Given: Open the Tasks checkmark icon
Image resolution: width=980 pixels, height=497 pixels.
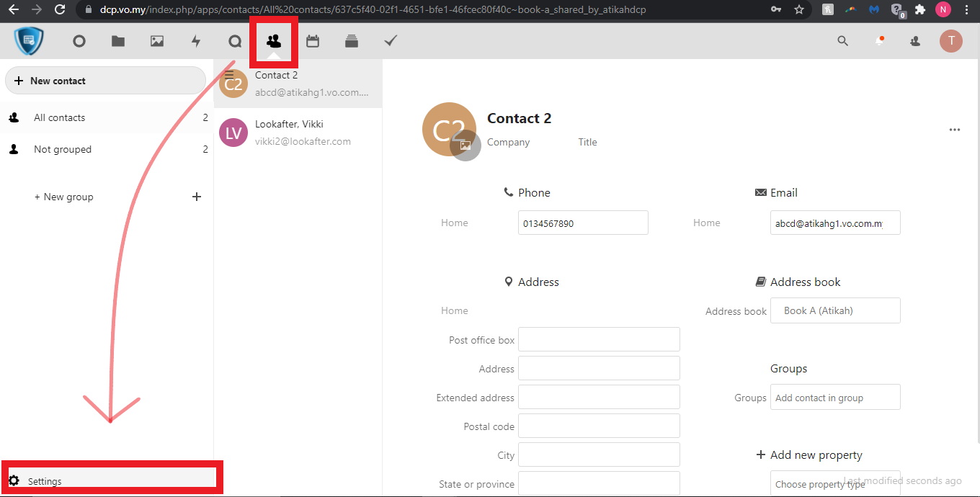Looking at the screenshot, I should (x=391, y=42).
